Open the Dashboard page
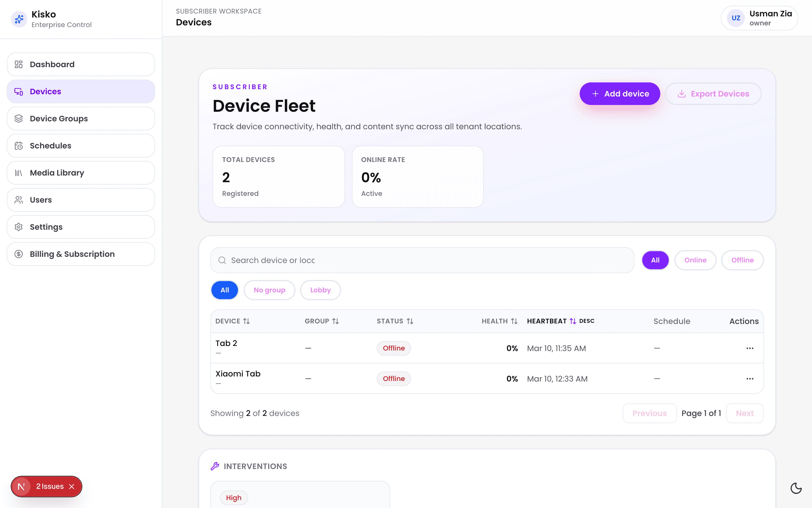Image resolution: width=812 pixels, height=508 pixels. click(x=81, y=64)
